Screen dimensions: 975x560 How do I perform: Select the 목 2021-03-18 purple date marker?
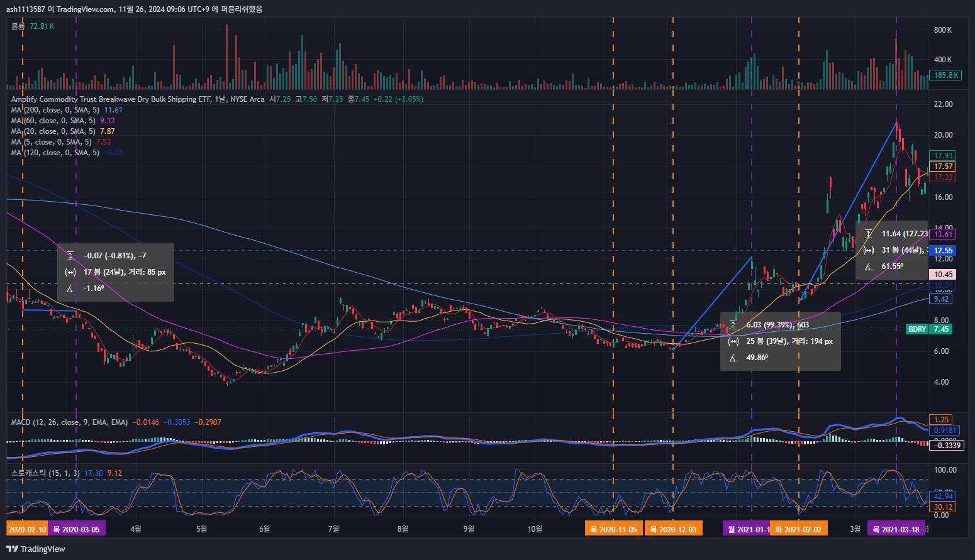coord(896,529)
